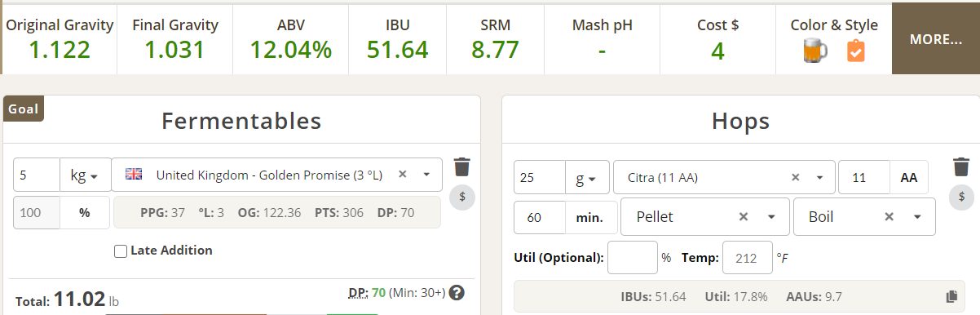Select the Original Gravity stat tile

[60, 38]
